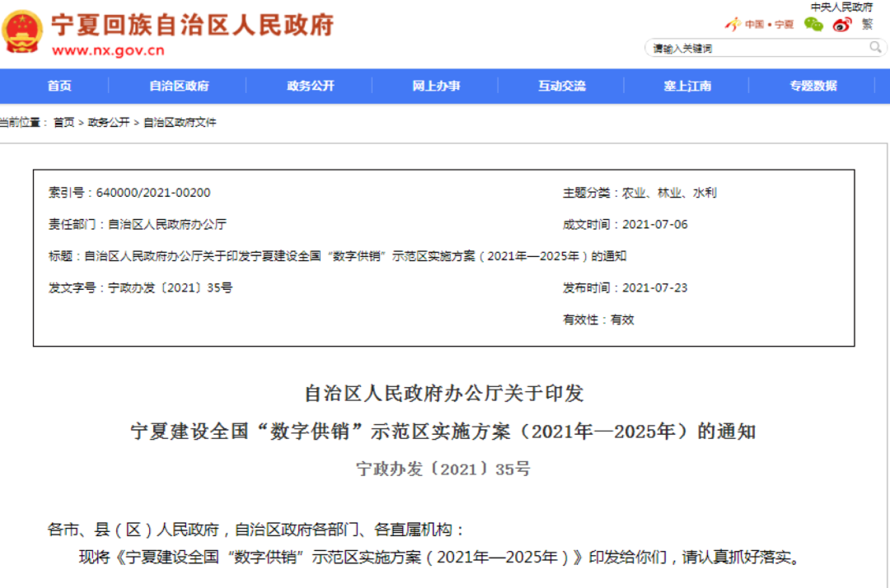The height and width of the screenshot is (588, 890).
Task: Click the national emblem logo
Action: click(22, 32)
